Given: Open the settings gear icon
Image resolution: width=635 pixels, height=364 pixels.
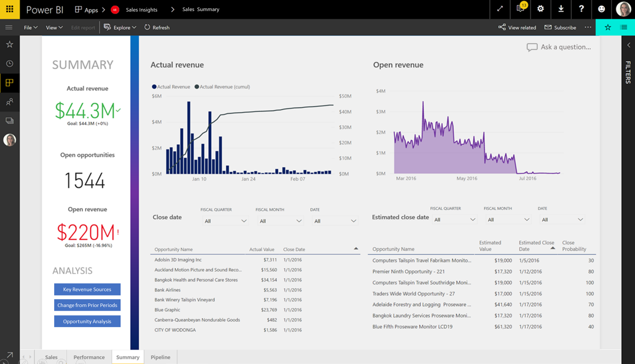Looking at the screenshot, I should point(541,9).
